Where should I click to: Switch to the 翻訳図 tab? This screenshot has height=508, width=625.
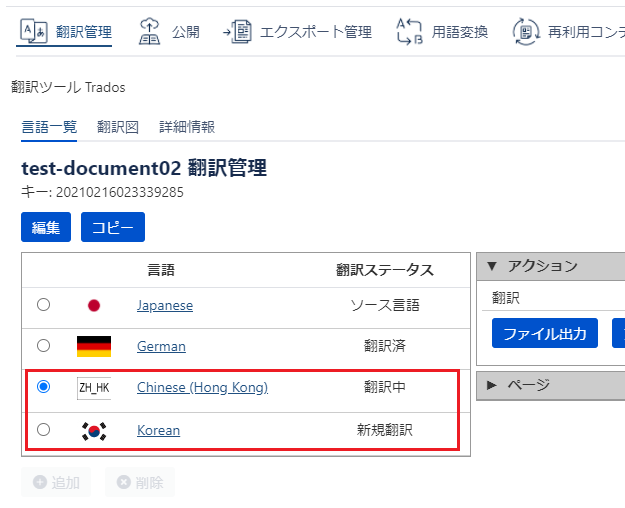117,127
